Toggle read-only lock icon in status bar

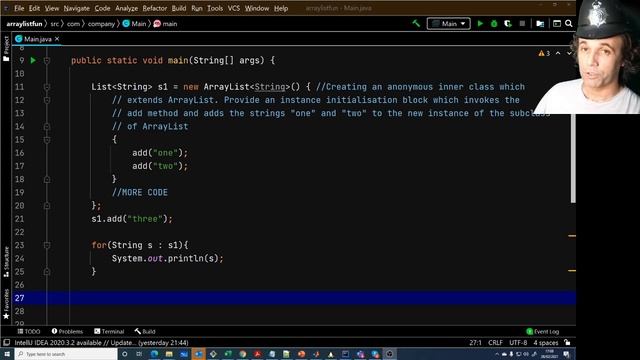coord(567,342)
